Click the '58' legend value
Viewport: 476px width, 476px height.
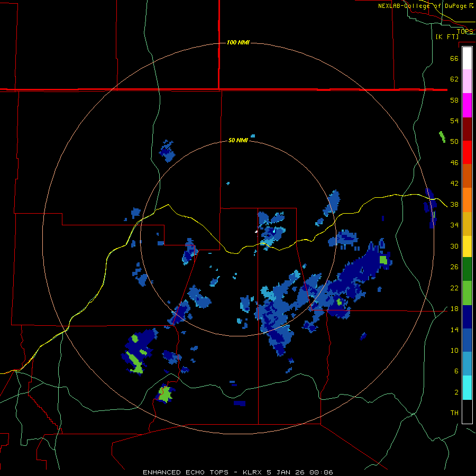pos(454,100)
